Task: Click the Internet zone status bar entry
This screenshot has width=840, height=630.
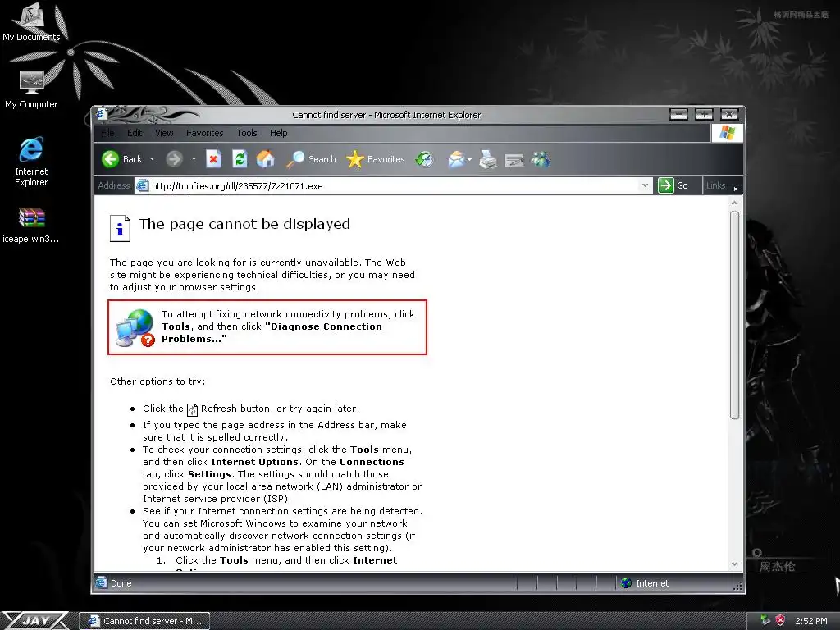Action: click(645, 583)
